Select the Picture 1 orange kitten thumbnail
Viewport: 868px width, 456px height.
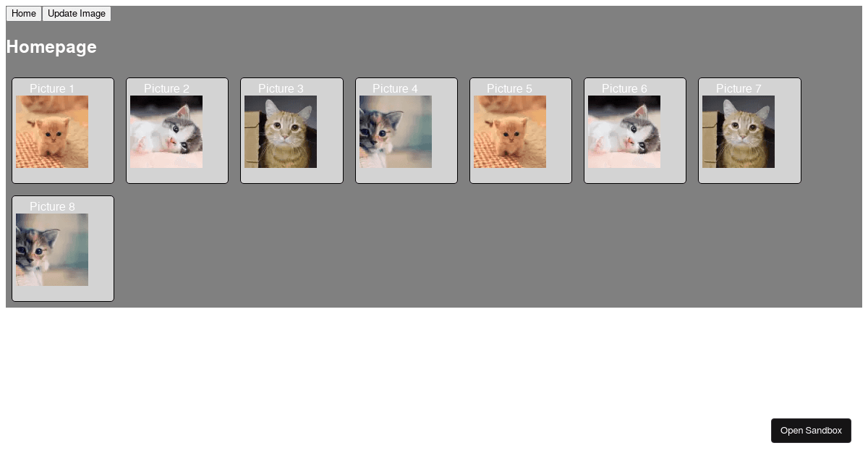click(52, 132)
